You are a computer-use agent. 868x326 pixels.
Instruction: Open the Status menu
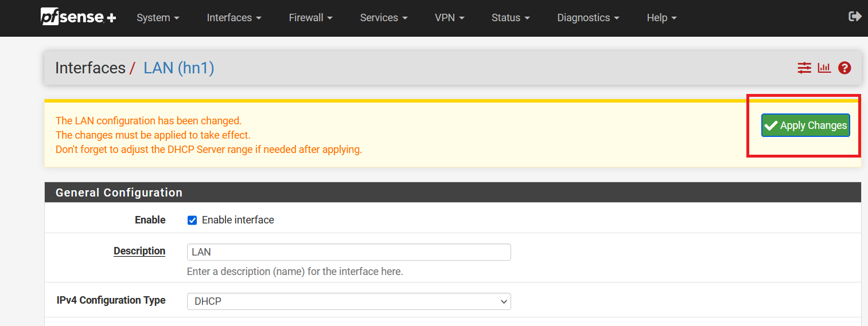point(510,18)
